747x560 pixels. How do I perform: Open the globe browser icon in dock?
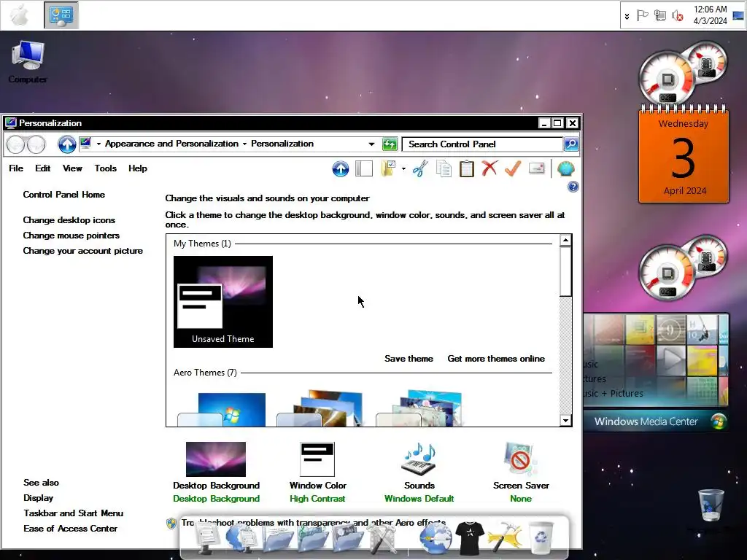436,538
